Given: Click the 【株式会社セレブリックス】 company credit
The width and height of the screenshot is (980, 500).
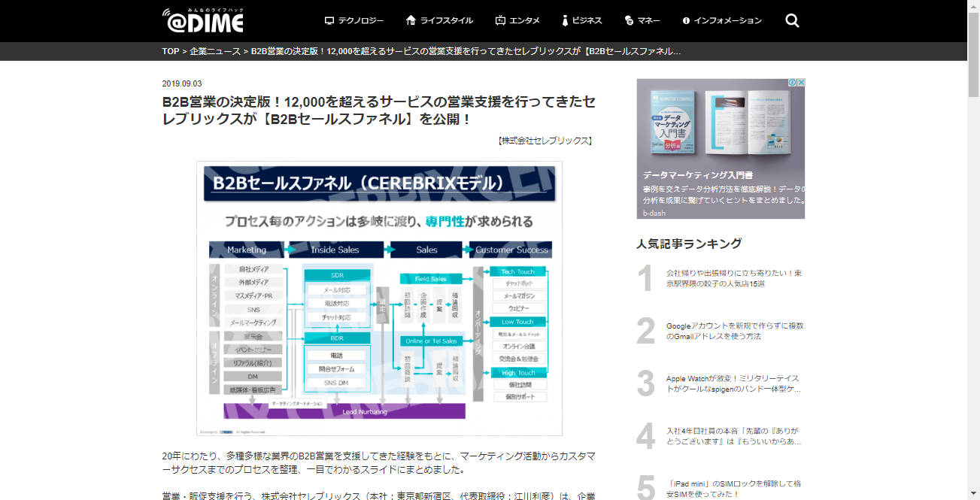Looking at the screenshot, I should pyautogui.click(x=545, y=141).
